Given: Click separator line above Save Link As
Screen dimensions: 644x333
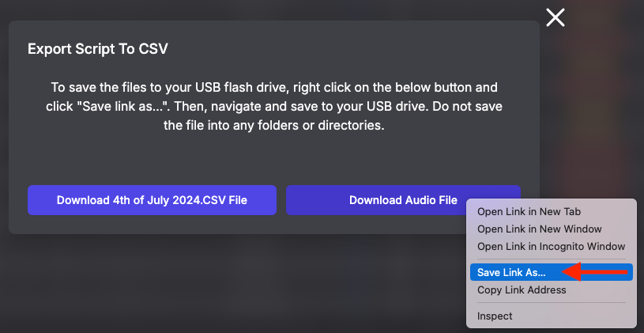Looking at the screenshot, I should click(551, 259).
